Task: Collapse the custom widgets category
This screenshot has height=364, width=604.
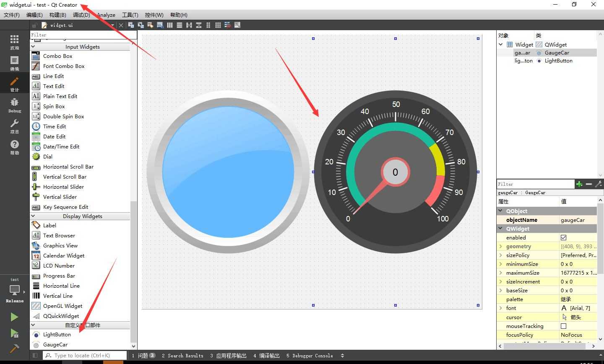Action: (33, 325)
